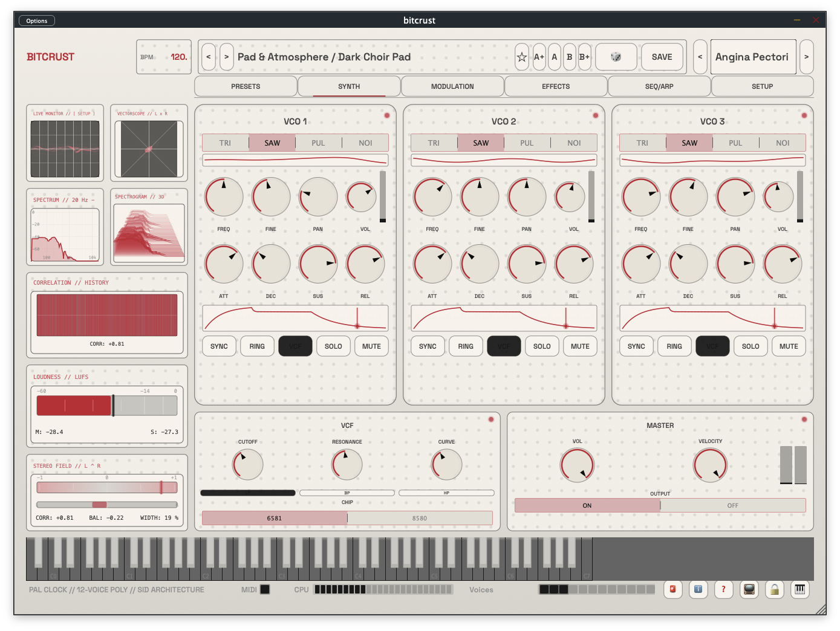The width and height of the screenshot is (840, 631).
Task: Go to the previous preset
Action: pos(209,57)
